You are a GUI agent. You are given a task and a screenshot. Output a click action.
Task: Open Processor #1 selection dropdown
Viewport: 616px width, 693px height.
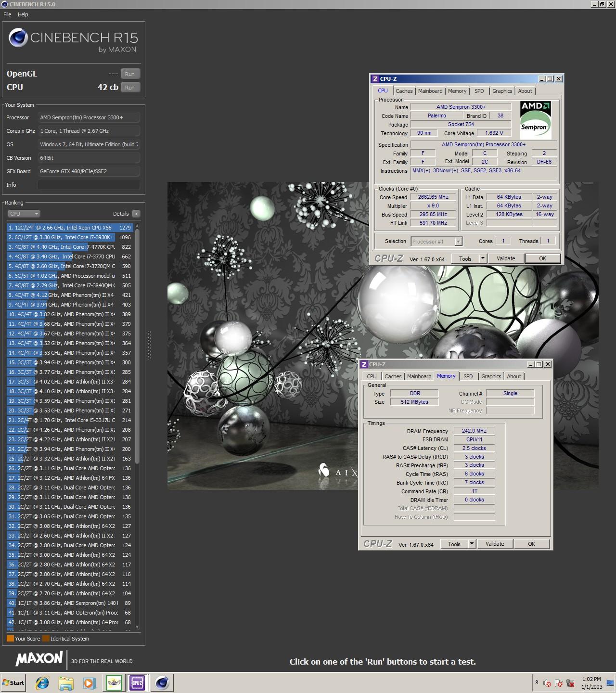[x=436, y=242]
